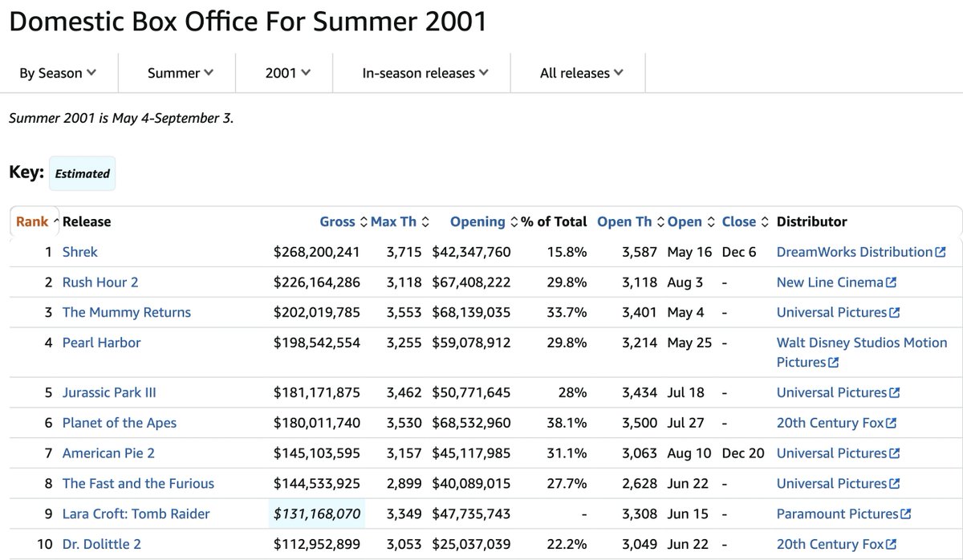Select Dr. Dolittle 2 gross $112,952,899
Viewport: 963px width, 560px height.
coord(317,544)
